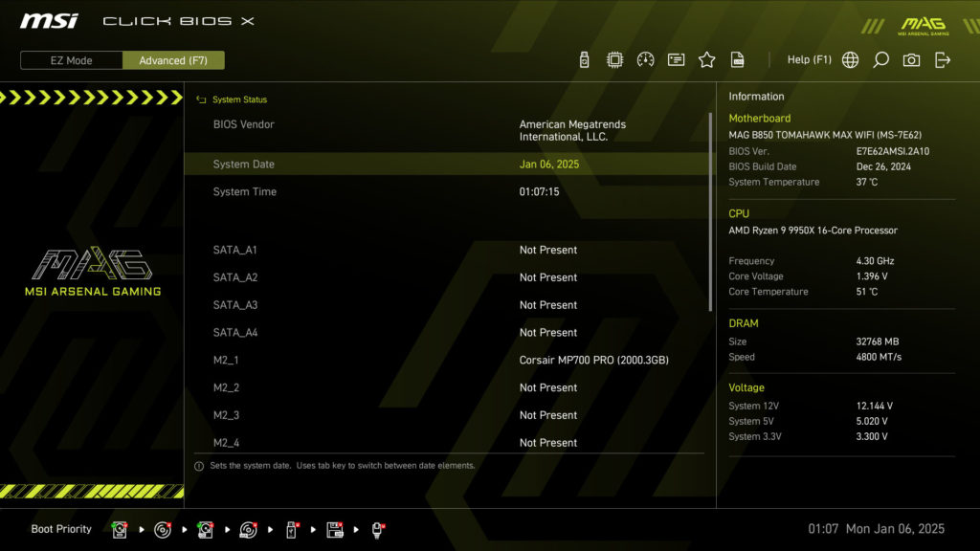Open the M-Flash USB update icon

coord(585,60)
